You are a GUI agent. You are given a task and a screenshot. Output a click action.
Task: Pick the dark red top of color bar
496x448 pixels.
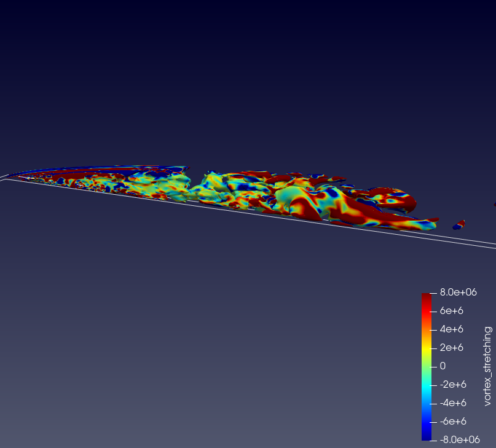click(x=427, y=297)
